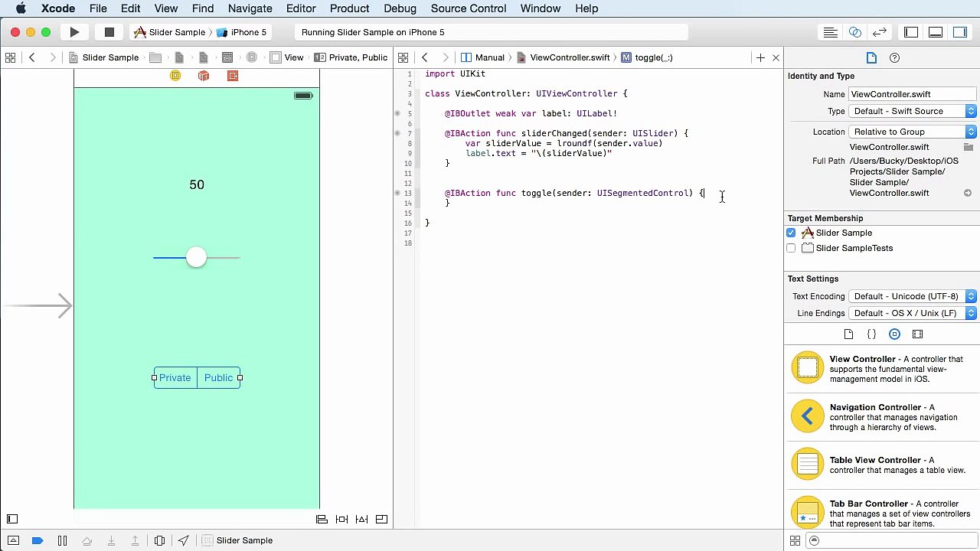980x551 pixels.
Task: Select the Public segment
Action: click(218, 377)
